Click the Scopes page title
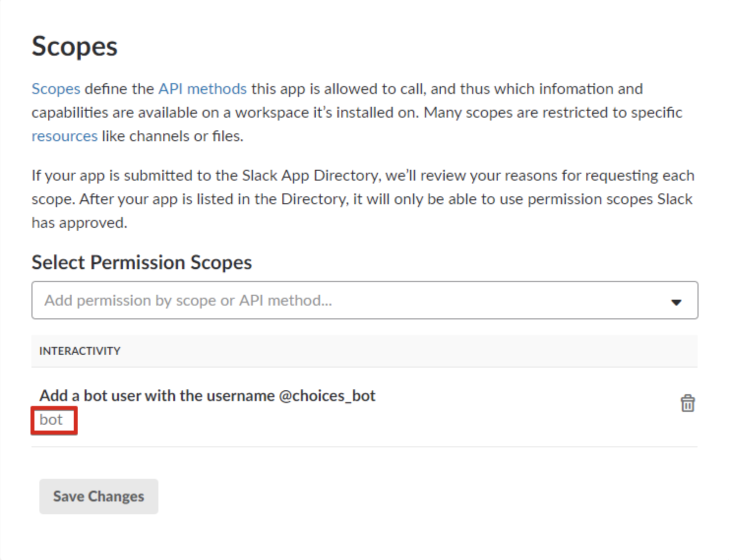The height and width of the screenshot is (560, 729). point(74,46)
